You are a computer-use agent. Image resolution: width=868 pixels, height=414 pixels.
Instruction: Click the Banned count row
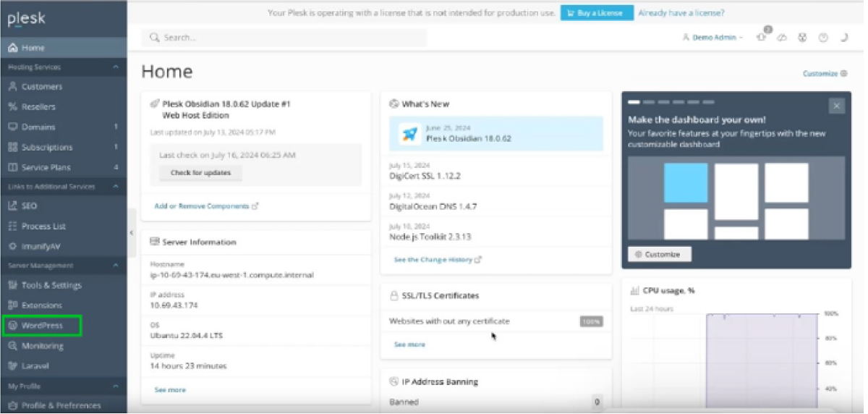pos(496,402)
